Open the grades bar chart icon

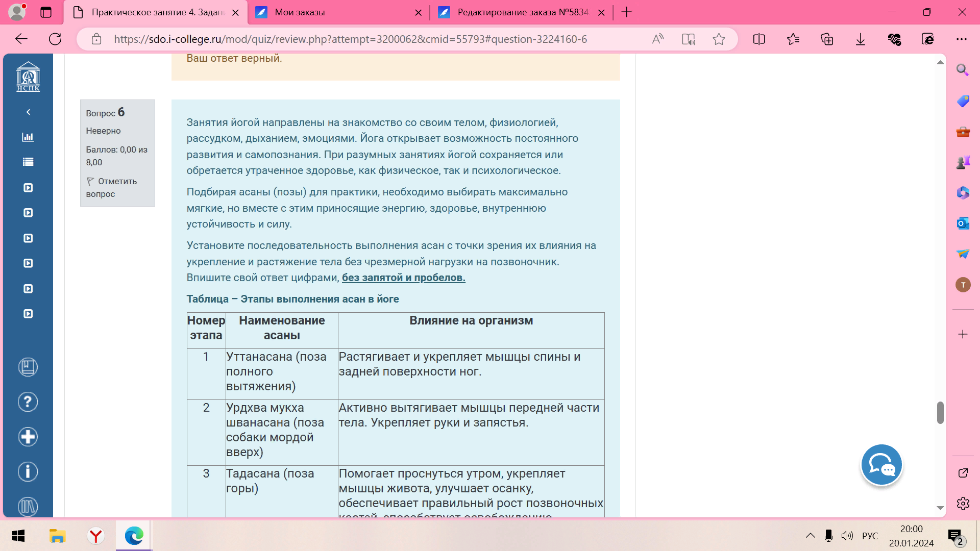tap(28, 137)
